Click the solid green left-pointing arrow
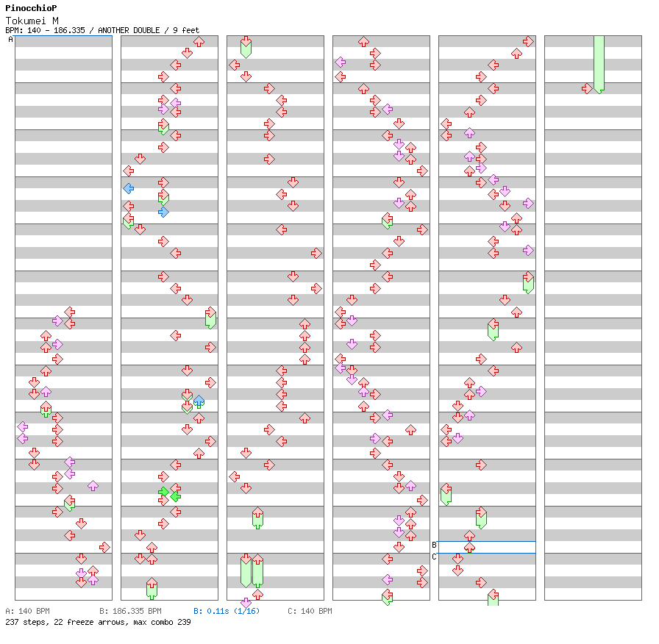Viewport: 659px width, 644px height. (175, 496)
